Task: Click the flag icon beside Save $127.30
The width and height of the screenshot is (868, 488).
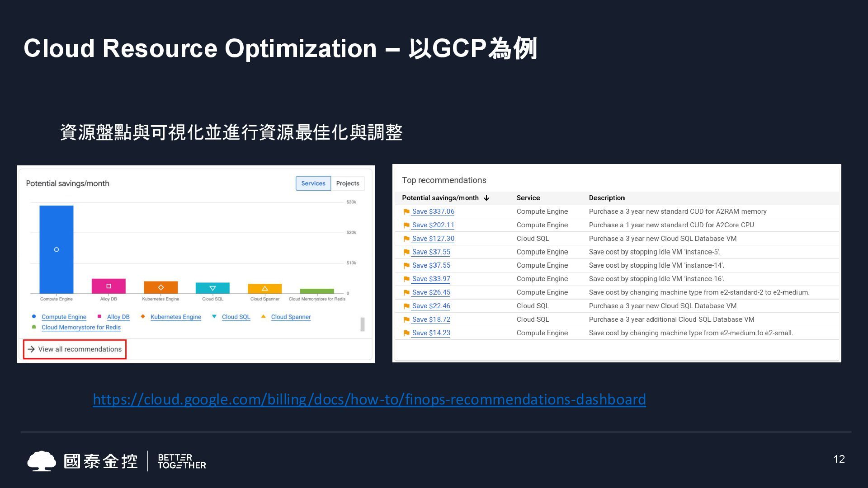Action: pyautogui.click(x=406, y=239)
